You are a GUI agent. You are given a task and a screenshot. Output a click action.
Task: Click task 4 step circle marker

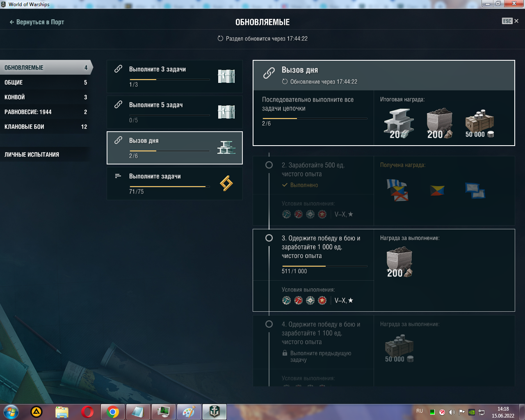269,324
